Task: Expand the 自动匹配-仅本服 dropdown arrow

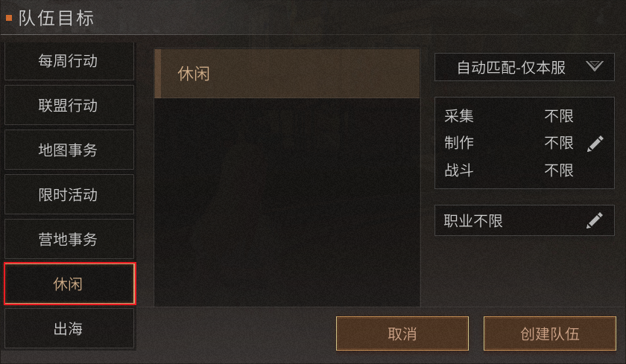Action: (x=595, y=66)
